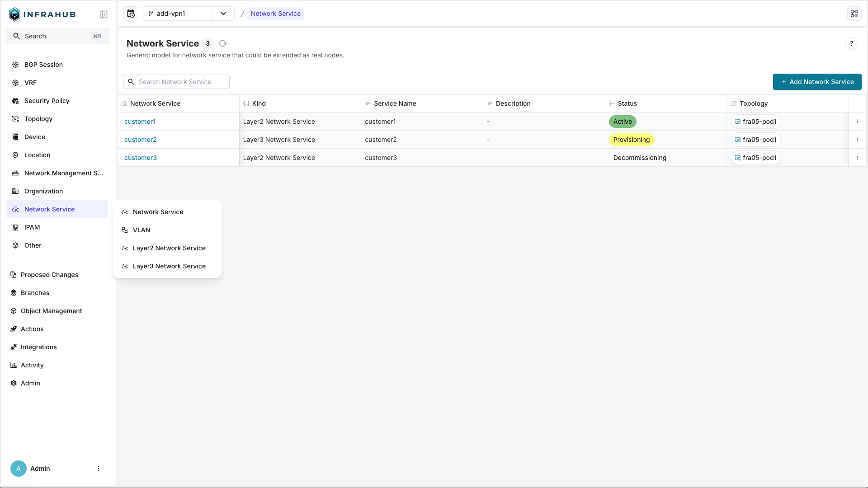868x488 pixels.
Task: Open the time/date picker icon
Action: pyautogui.click(x=131, y=14)
